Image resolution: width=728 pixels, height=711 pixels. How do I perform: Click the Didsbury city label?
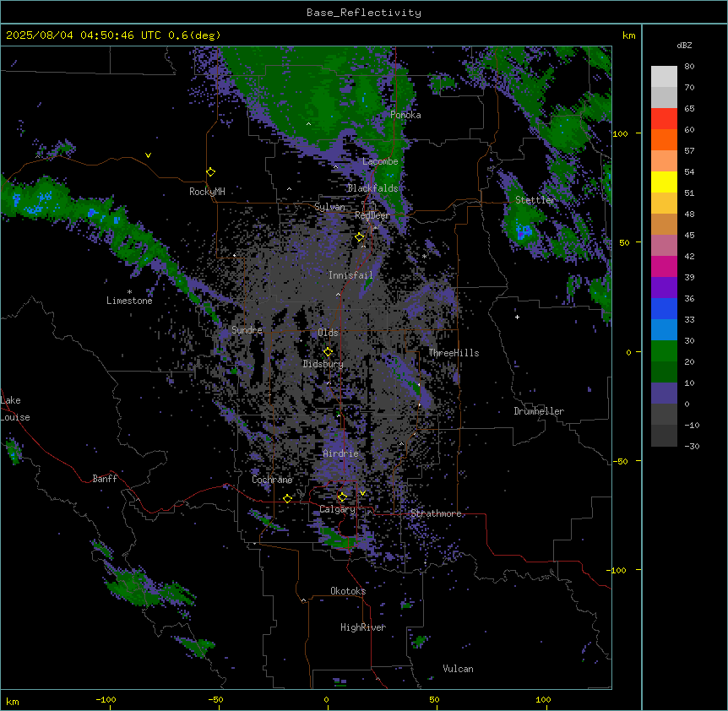pyautogui.click(x=323, y=364)
